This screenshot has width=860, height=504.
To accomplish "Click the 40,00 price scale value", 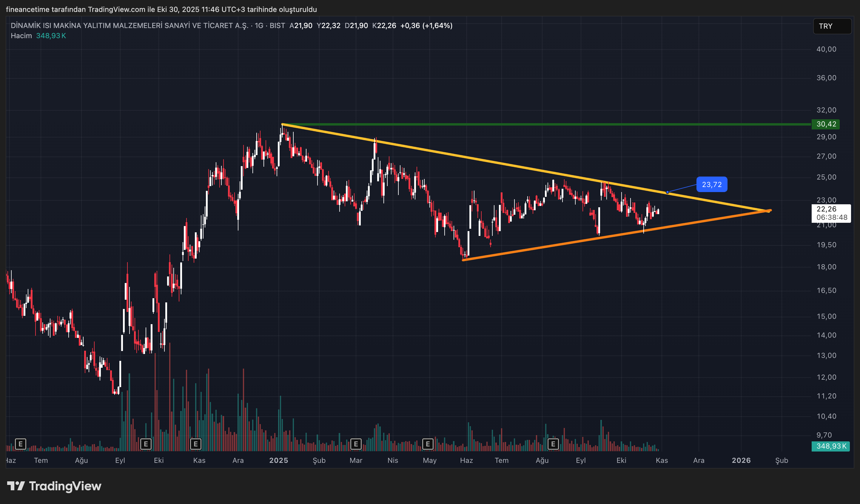I will [826, 49].
